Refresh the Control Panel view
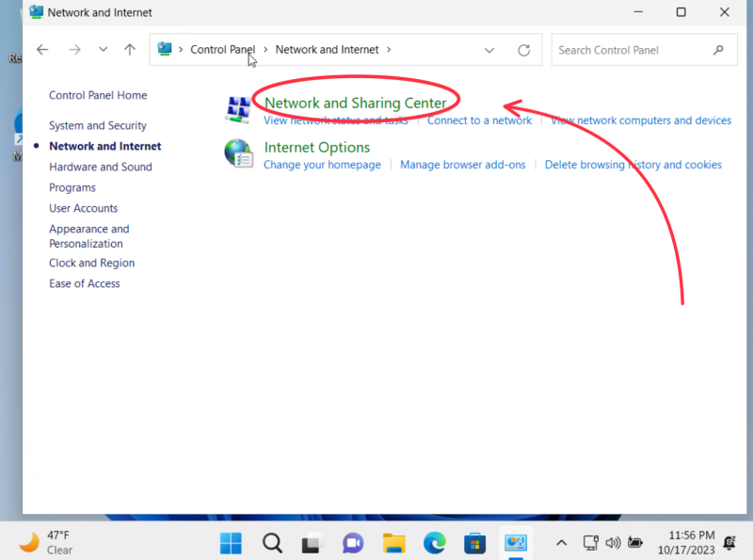The height and width of the screenshot is (560, 753). [x=524, y=50]
